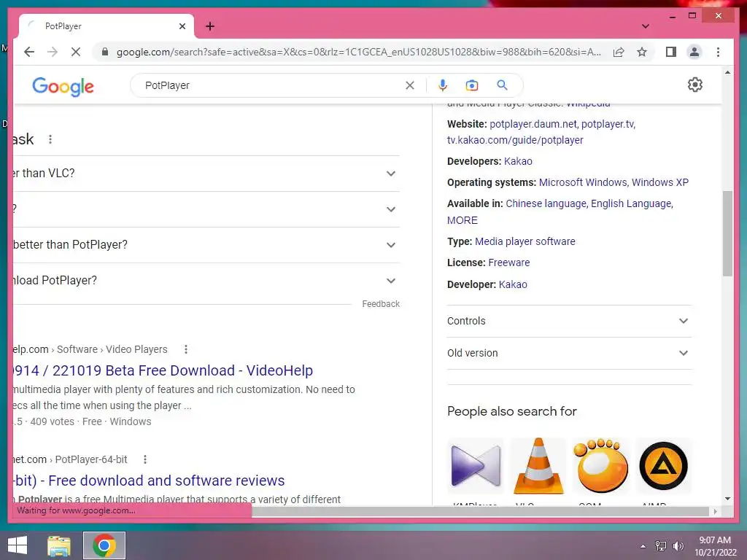The width and height of the screenshot is (747, 560).
Task: Open Chrome profile avatar menu
Action: [x=694, y=52]
